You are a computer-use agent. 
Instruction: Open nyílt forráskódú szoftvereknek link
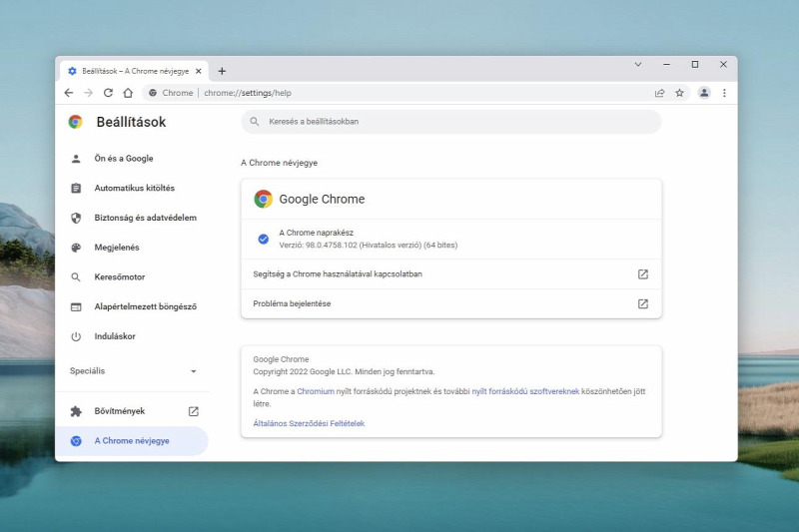(525, 391)
